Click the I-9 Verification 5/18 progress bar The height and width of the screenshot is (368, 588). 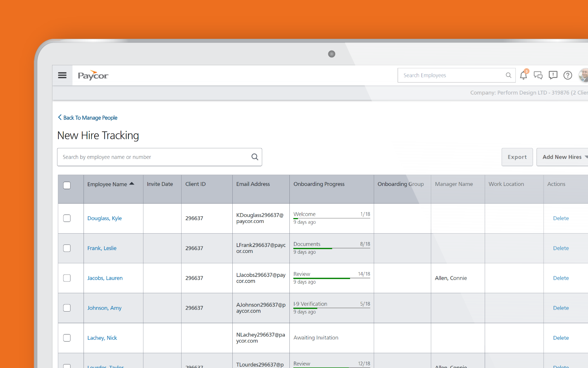[x=332, y=308]
